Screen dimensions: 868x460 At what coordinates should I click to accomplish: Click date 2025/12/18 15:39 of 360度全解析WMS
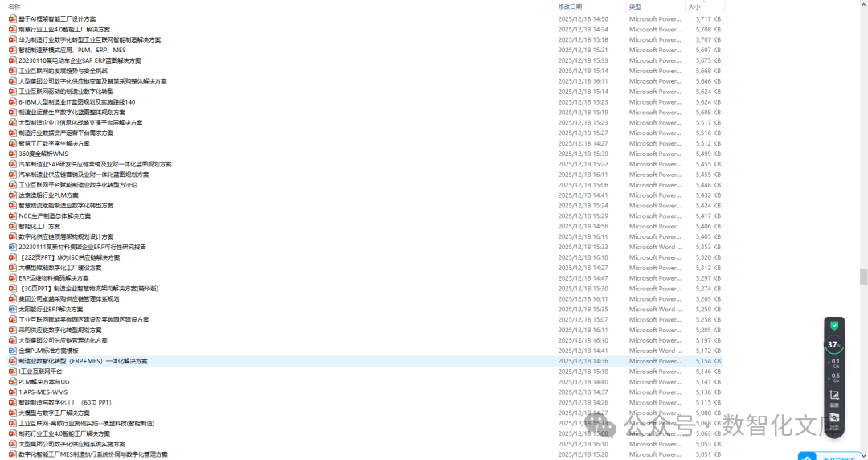[583, 154]
